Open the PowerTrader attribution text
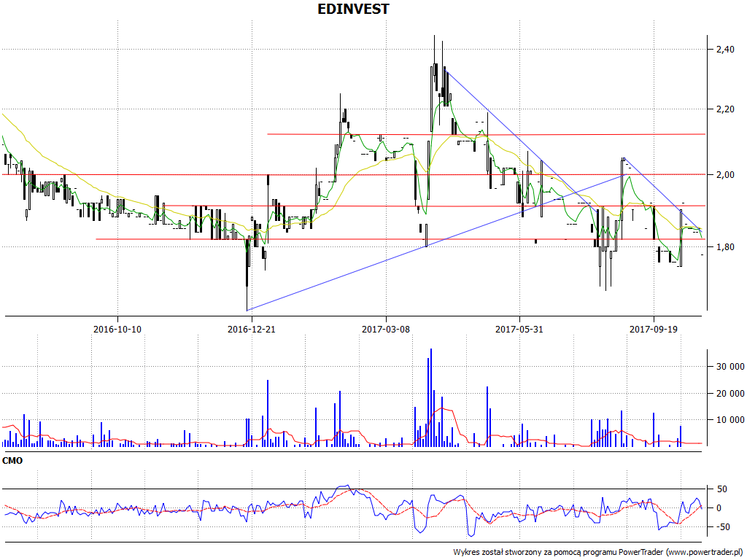Screen dimensions: 747x560 pos(599,553)
